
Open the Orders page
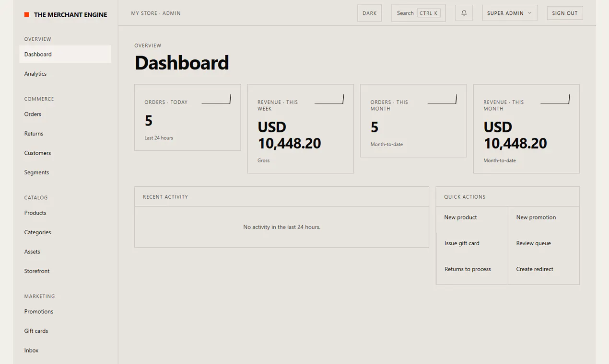(65, 114)
